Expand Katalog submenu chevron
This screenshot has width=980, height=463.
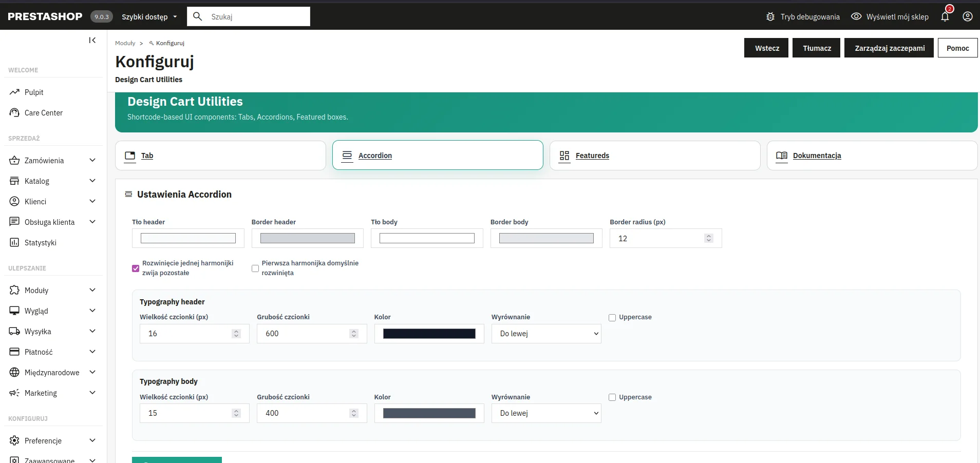pyautogui.click(x=92, y=181)
